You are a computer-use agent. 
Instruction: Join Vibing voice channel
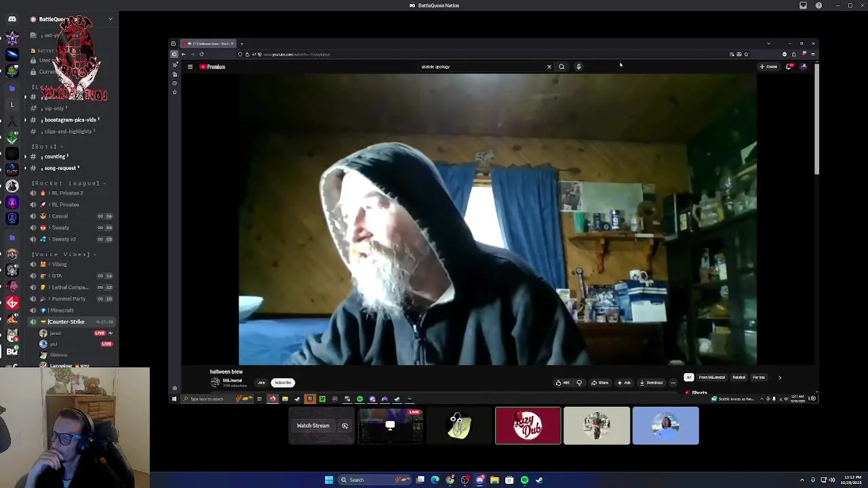point(58,264)
